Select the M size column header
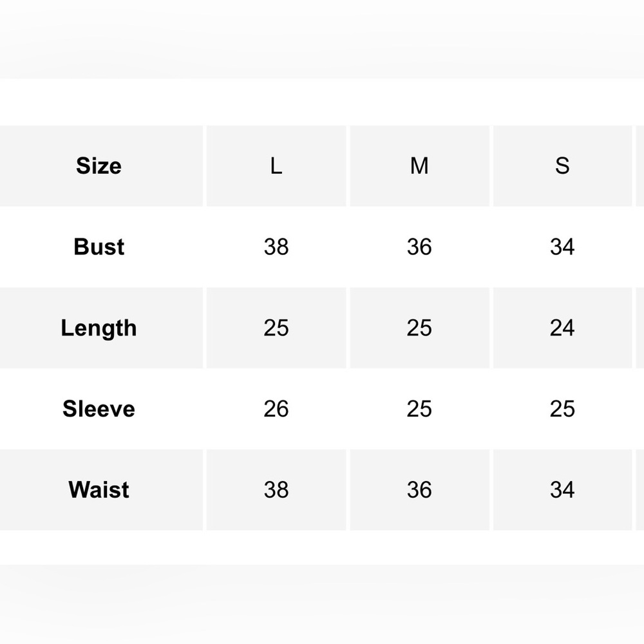 pos(419,166)
